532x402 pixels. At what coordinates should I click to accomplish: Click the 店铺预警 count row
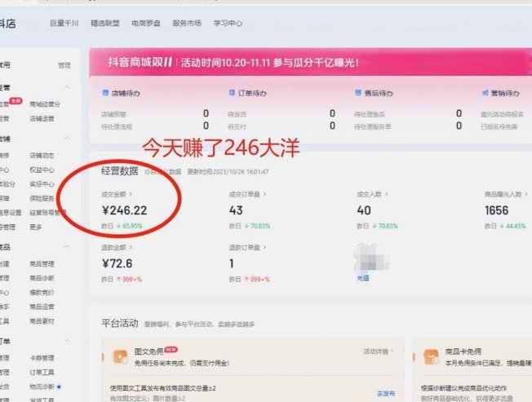(155, 114)
